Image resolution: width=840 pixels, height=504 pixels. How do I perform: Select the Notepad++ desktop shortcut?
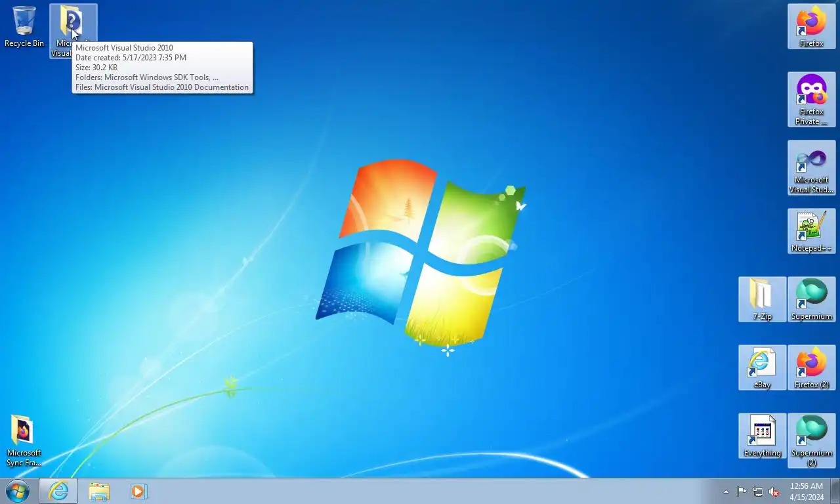click(x=812, y=231)
